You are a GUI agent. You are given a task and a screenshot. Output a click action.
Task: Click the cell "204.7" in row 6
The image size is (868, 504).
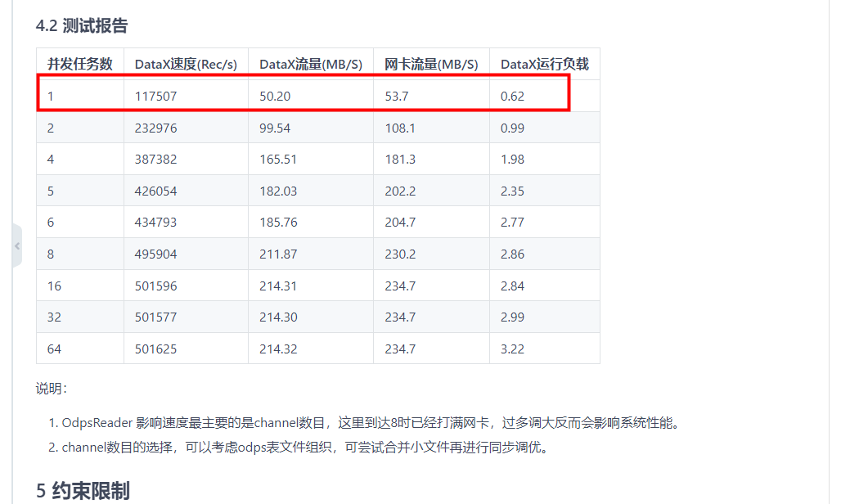tap(432, 222)
